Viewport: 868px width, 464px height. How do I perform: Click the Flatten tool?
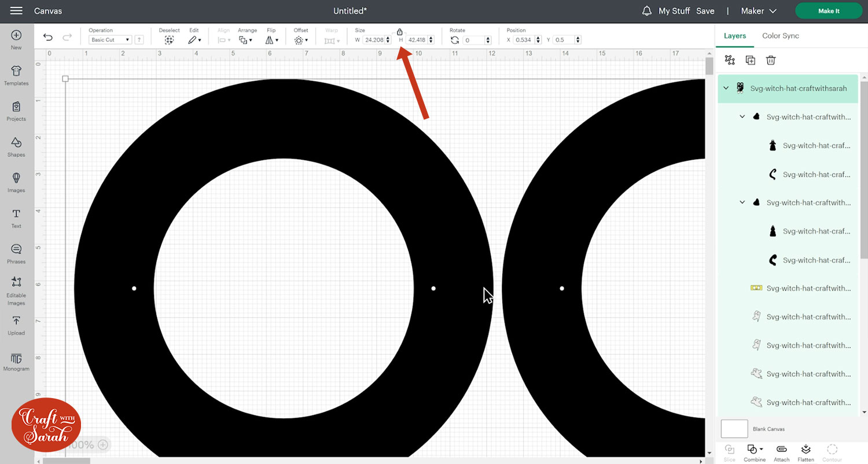point(806,453)
